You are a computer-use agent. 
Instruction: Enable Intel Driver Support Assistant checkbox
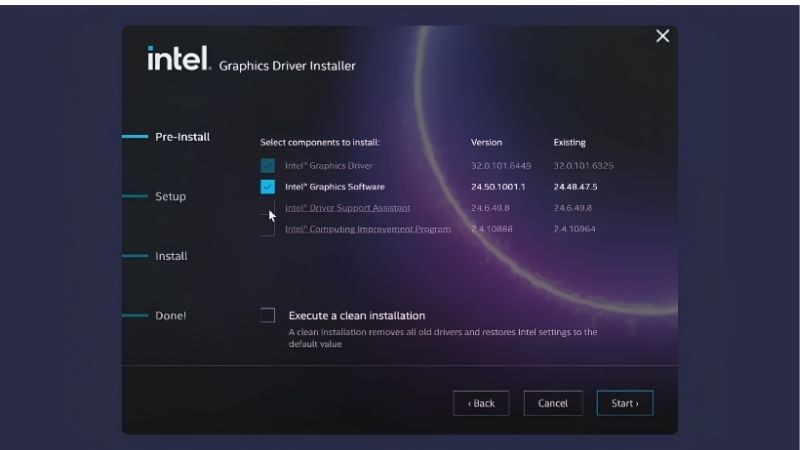pyautogui.click(x=267, y=208)
